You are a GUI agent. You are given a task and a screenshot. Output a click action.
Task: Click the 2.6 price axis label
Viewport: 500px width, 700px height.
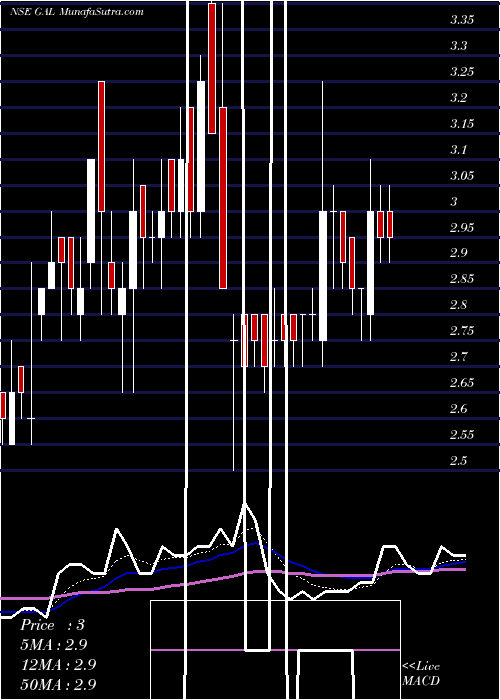click(x=459, y=409)
